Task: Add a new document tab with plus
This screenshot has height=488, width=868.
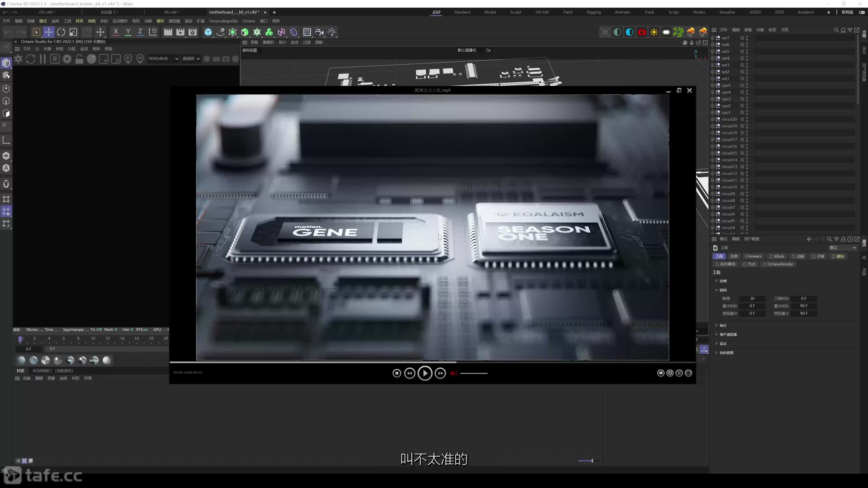Action: [274, 12]
